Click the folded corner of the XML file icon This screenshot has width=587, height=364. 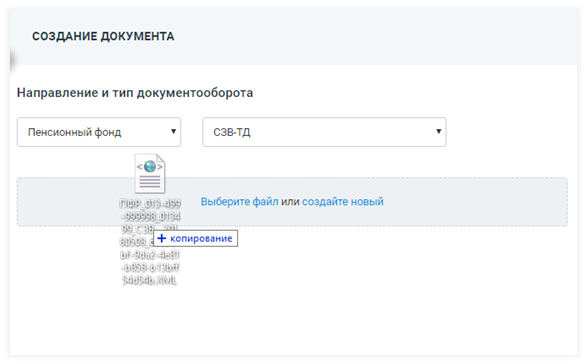(x=160, y=158)
